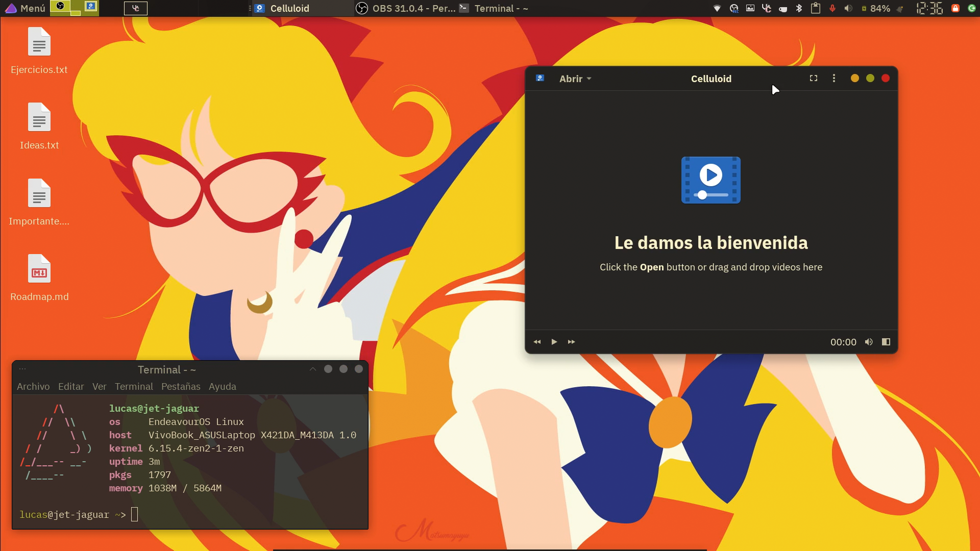
Task: Open the volume control in Celluloid
Action: [x=869, y=342]
